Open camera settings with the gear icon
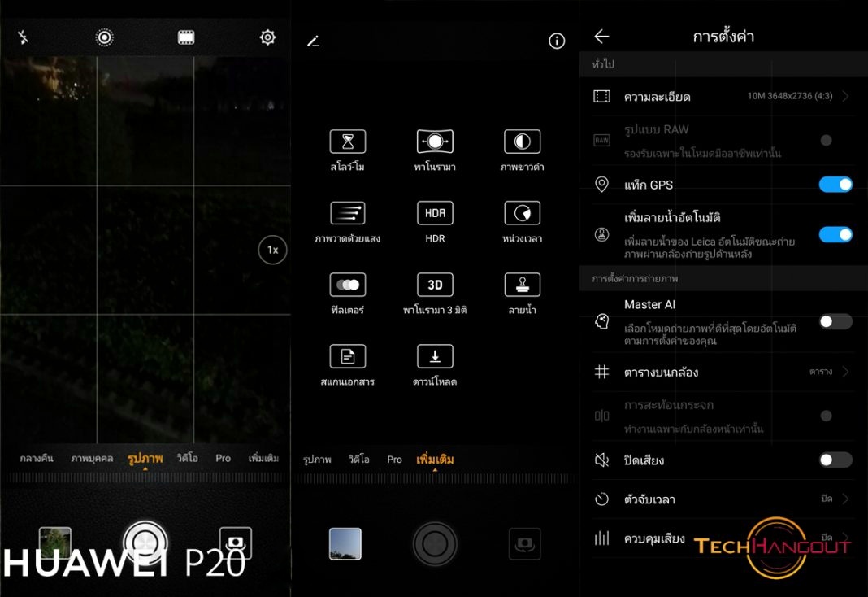 coord(268,37)
